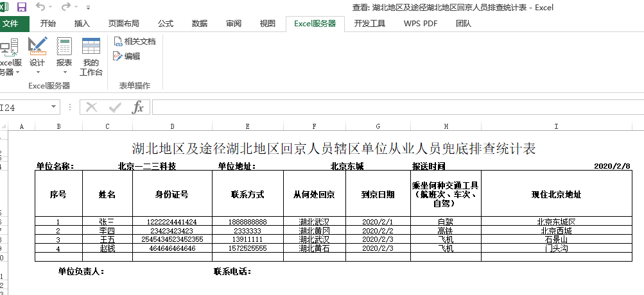This screenshot has width=644, height=295.
Task: Click the transport cell 自驾
Action: [446, 221]
